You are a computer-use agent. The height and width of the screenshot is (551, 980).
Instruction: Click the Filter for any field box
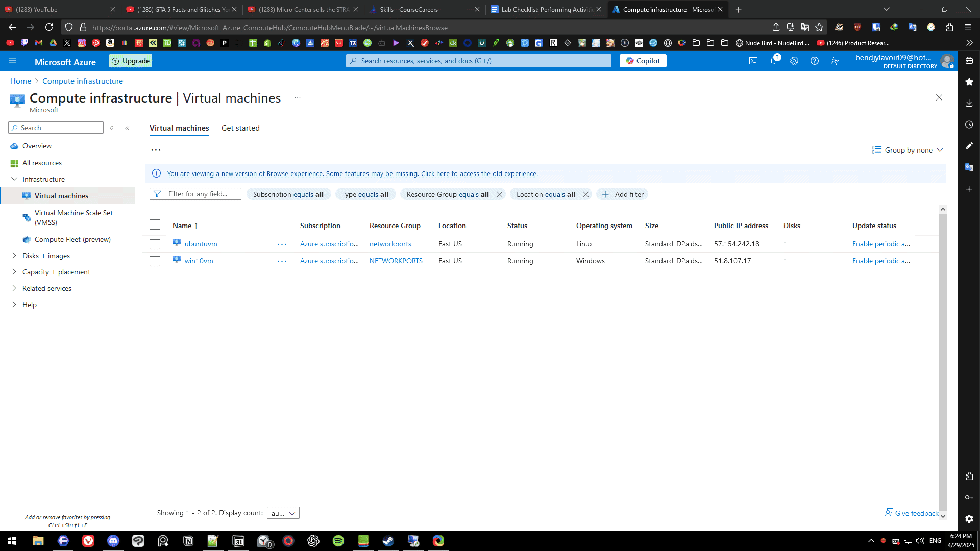coord(195,194)
